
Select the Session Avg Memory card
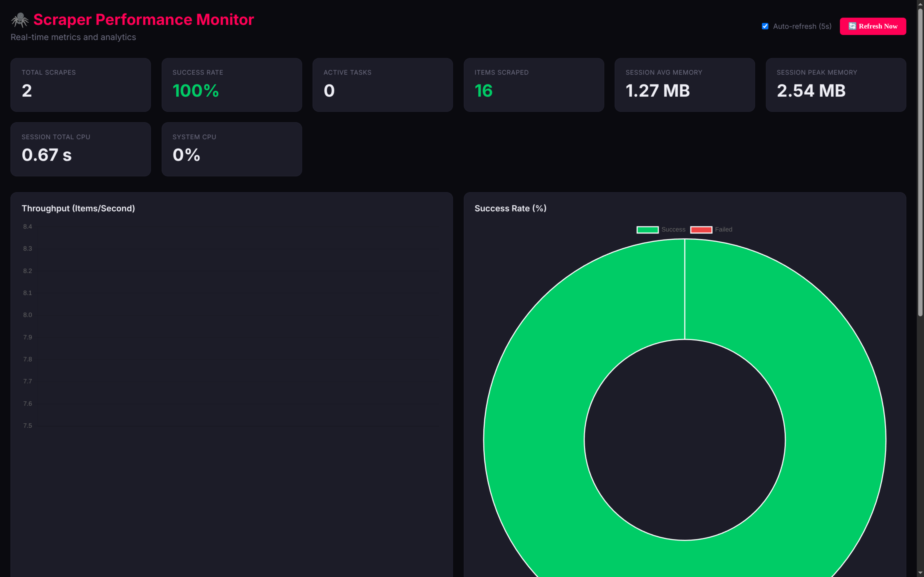tap(685, 84)
